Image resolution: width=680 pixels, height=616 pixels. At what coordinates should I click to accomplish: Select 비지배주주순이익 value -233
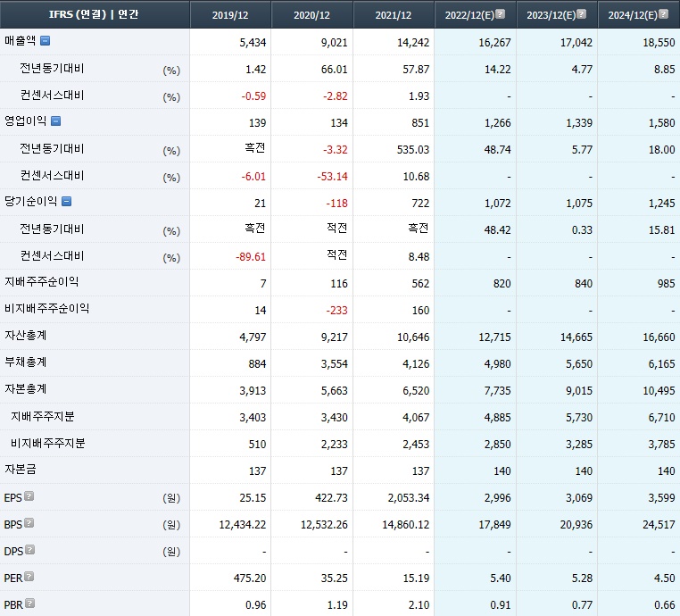[x=337, y=310]
